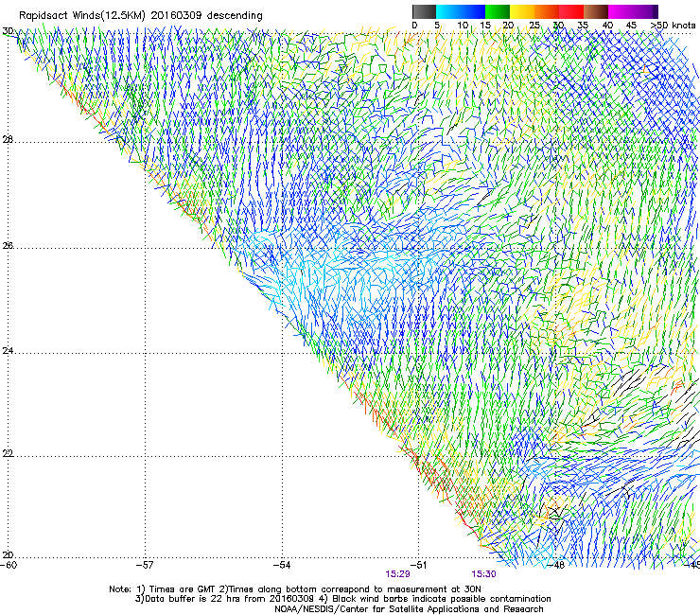The height and width of the screenshot is (615, 700).
Task: Click the gray 0-5 knots legend swatch
Action: 424,11
